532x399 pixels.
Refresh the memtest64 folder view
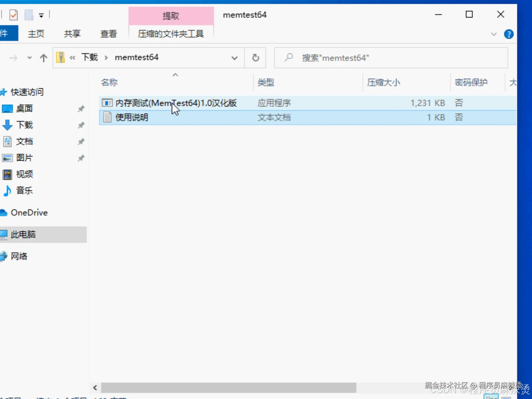tap(255, 58)
